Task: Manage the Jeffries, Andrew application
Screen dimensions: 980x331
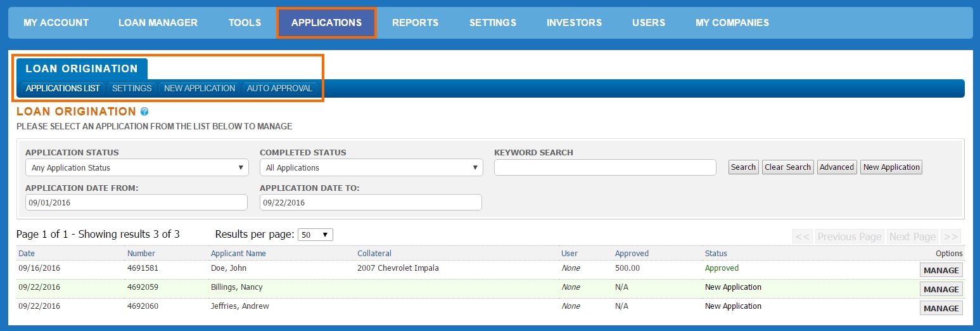Action: [x=941, y=308]
